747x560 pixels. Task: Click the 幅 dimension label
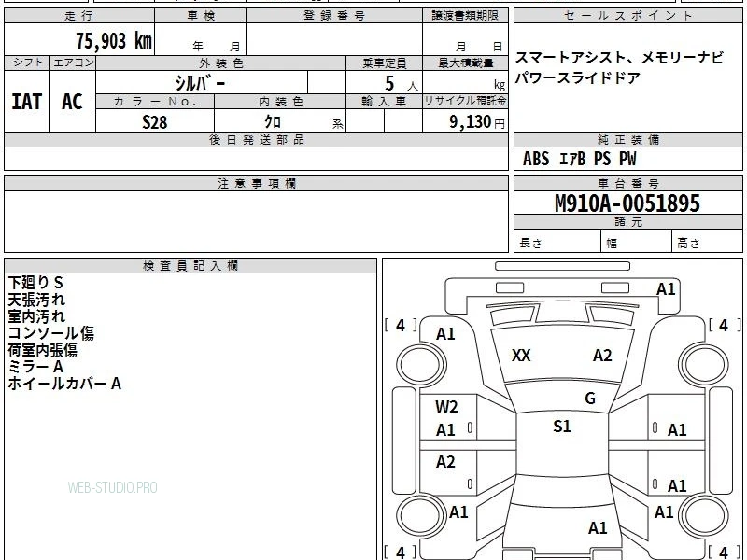point(612,244)
